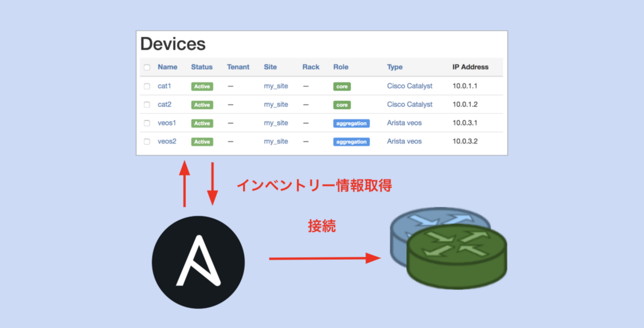
Task: Sort devices by the Rack column
Action: 311,67
